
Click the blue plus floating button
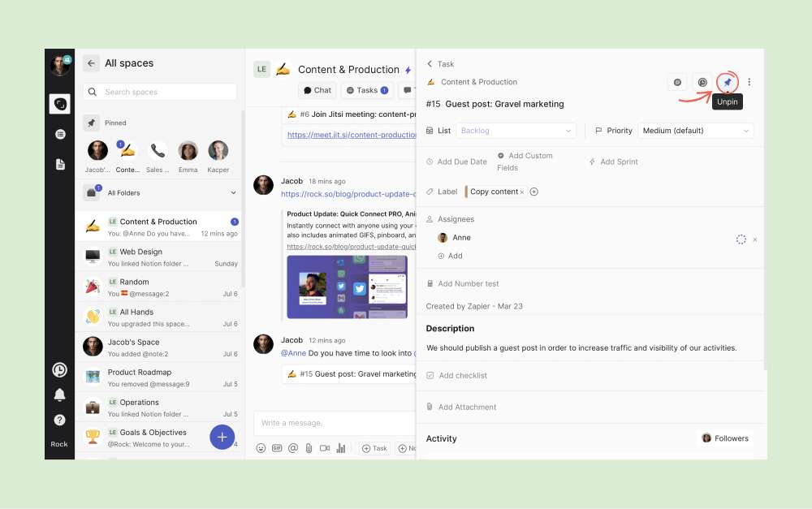[x=222, y=437]
